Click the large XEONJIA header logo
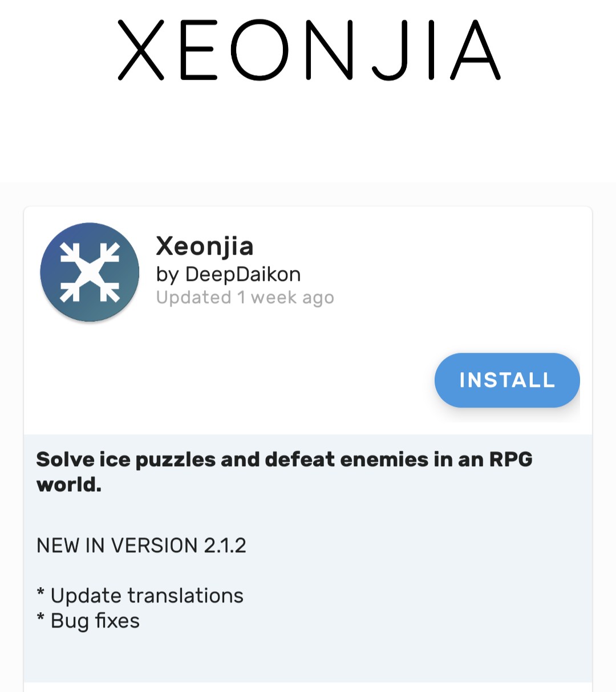This screenshot has height=692, width=616. [x=309, y=50]
